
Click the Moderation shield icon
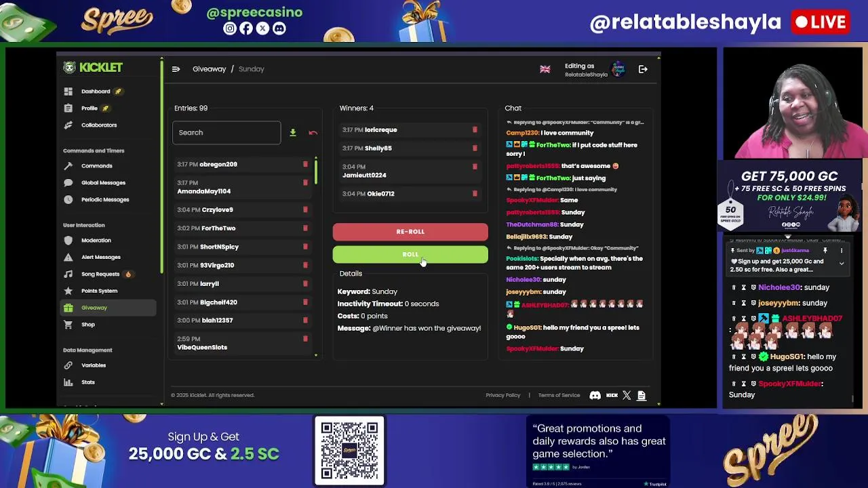[x=68, y=241]
